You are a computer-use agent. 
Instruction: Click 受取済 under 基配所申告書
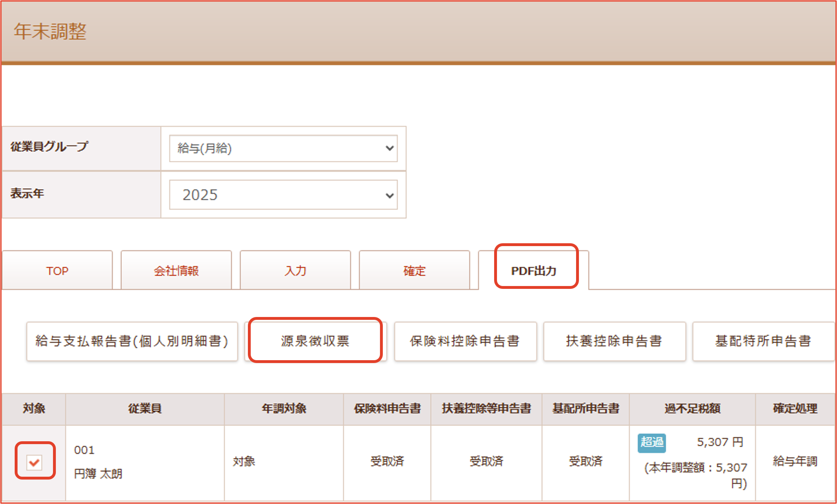[x=585, y=461]
